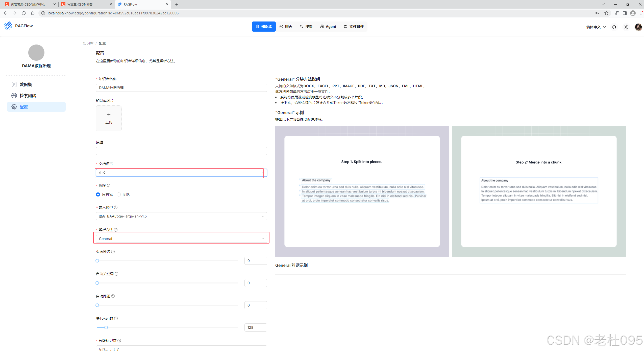Open the 文件管理 tab

[354, 27]
